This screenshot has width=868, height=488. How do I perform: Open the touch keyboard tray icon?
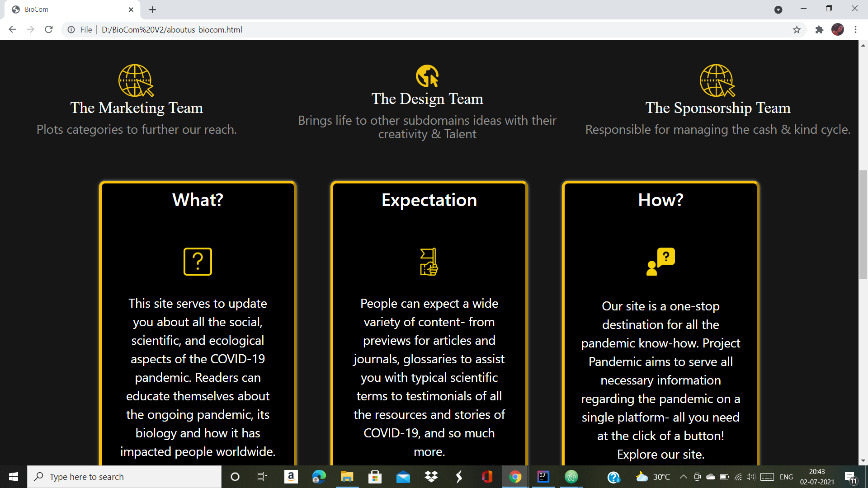[x=767, y=477]
